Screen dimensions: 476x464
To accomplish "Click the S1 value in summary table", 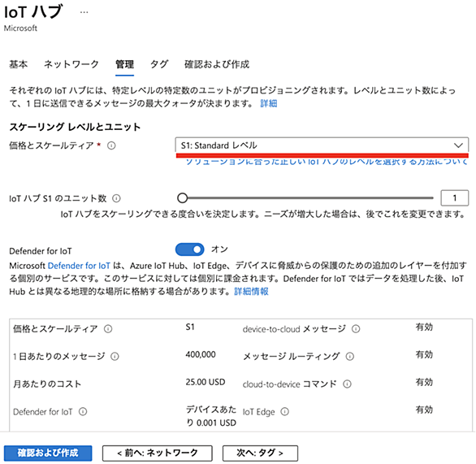I will 190,327.
